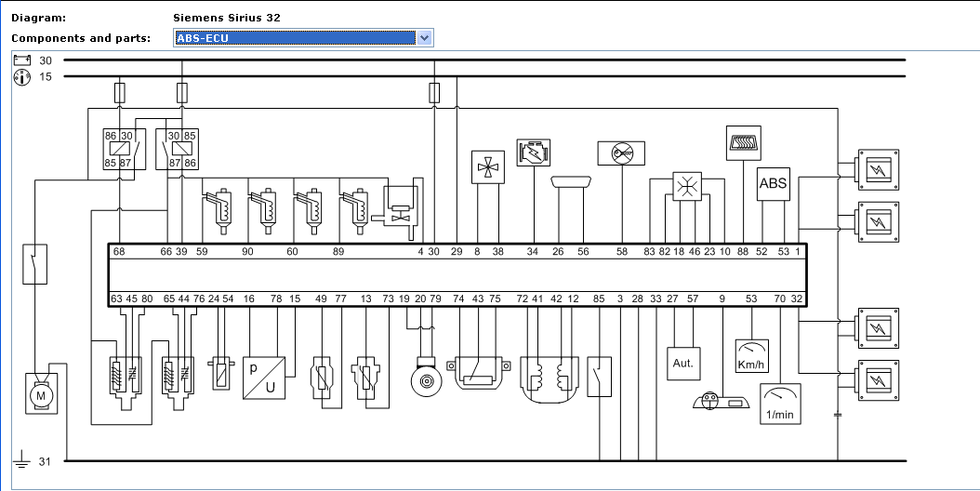Click the fuel injector on pin 90
This screenshot has width=980, height=491.
[262, 211]
